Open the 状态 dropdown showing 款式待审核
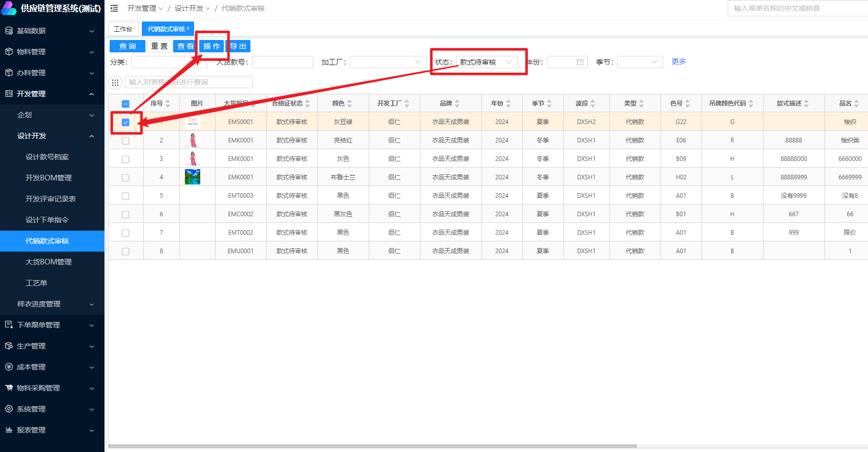868x452 pixels. [x=486, y=62]
